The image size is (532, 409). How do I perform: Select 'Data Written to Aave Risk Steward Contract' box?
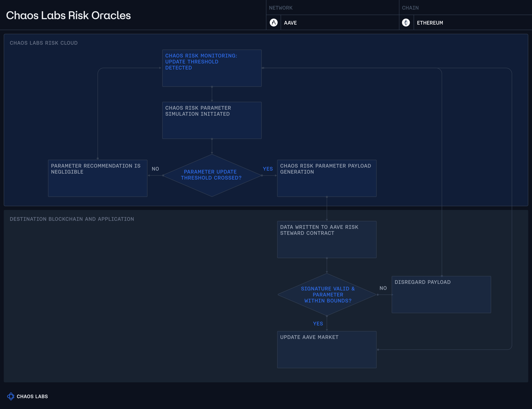point(327,239)
